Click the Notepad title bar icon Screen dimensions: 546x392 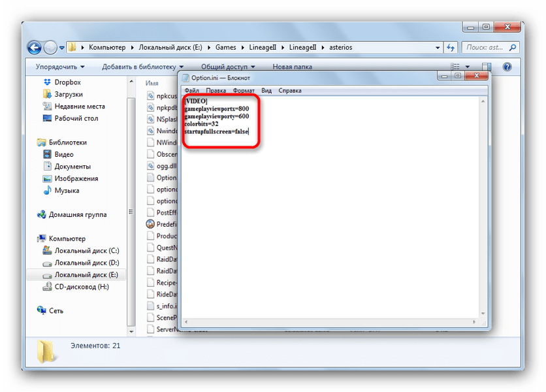click(186, 78)
